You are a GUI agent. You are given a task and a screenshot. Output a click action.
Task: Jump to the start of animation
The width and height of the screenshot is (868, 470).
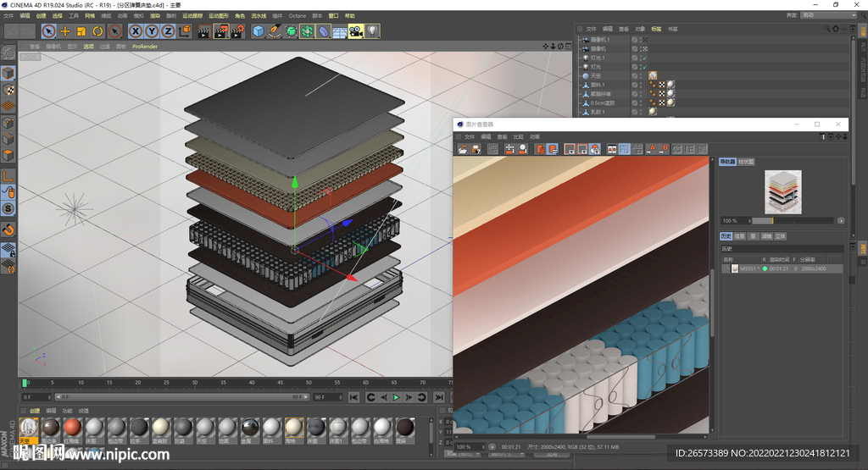coord(353,397)
